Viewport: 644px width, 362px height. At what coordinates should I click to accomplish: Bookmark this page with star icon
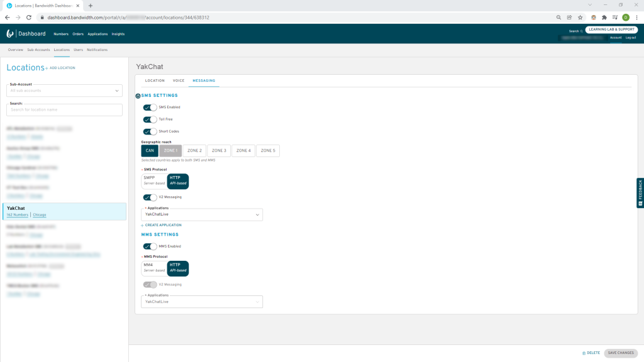point(580,17)
